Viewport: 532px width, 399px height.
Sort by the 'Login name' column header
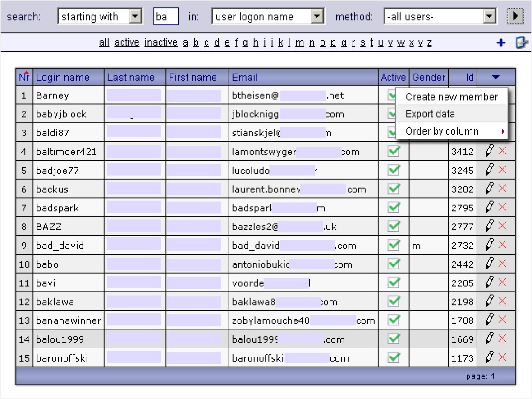pyautogui.click(x=63, y=77)
